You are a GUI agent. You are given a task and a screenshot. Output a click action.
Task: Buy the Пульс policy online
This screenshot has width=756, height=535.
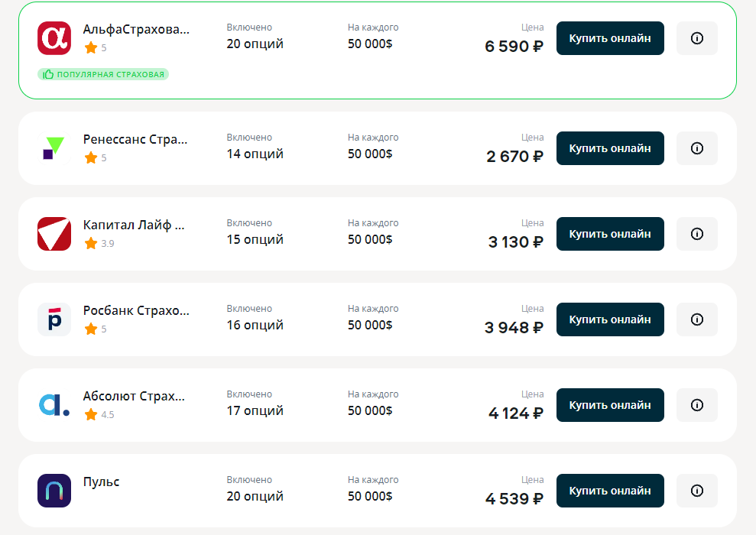click(610, 491)
